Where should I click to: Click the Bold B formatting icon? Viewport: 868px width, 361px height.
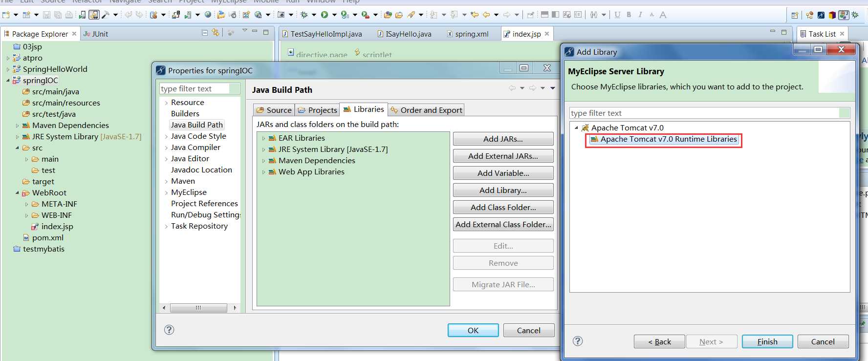coord(629,15)
